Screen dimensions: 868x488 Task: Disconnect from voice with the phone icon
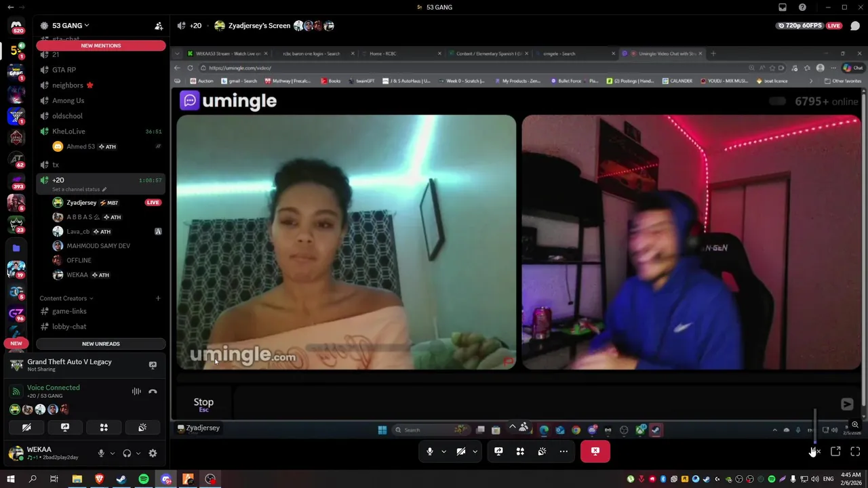pos(153,391)
